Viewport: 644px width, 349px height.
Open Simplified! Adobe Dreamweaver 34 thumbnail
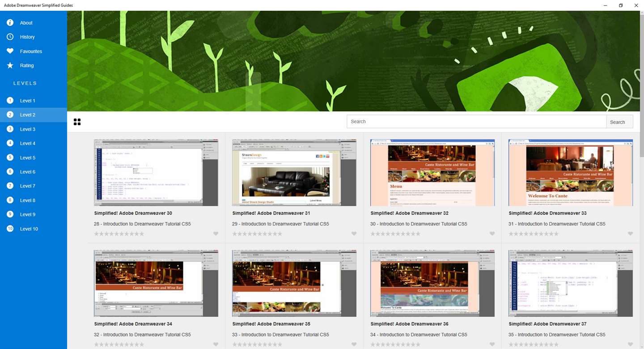pyautogui.click(x=156, y=284)
